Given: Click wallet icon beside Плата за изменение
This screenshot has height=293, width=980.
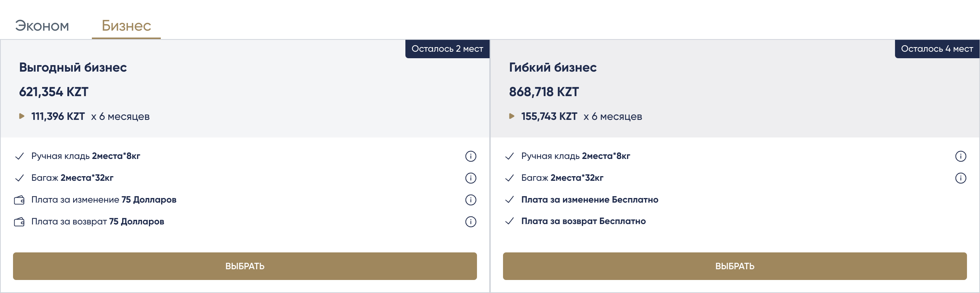Looking at the screenshot, I should [19, 200].
